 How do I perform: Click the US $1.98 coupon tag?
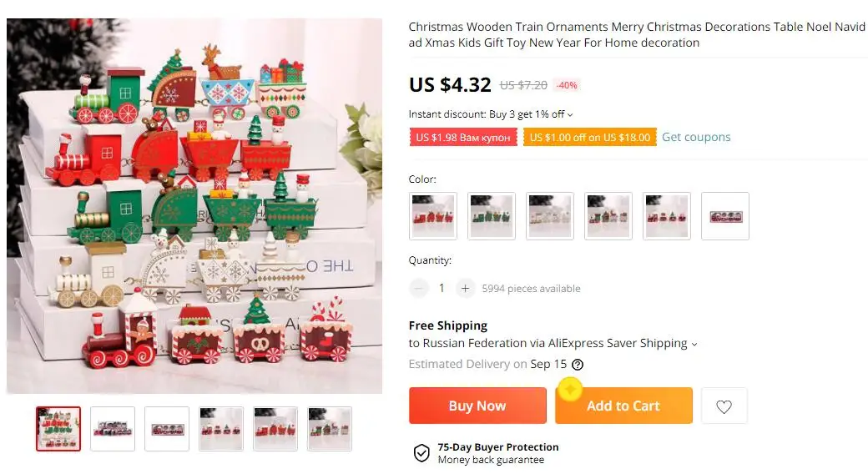[x=463, y=138]
